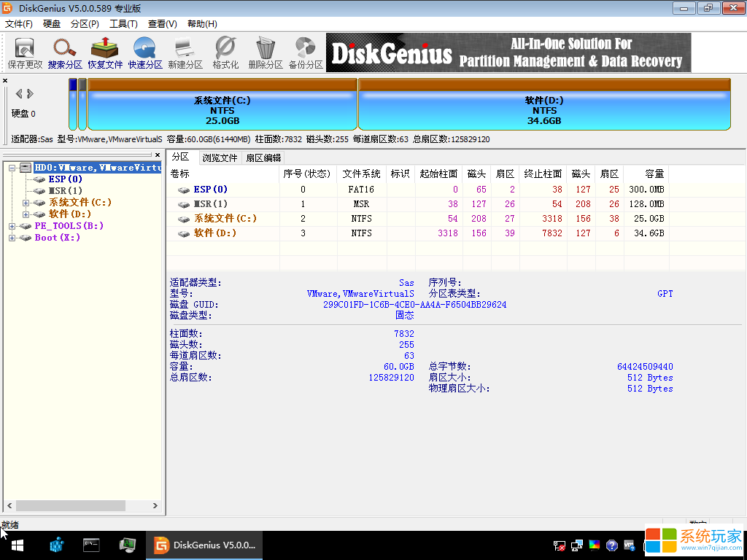This screenshot has height=560, width=747.
Task: Click the FAT16 file system cell
Action: tap(361, 190)
